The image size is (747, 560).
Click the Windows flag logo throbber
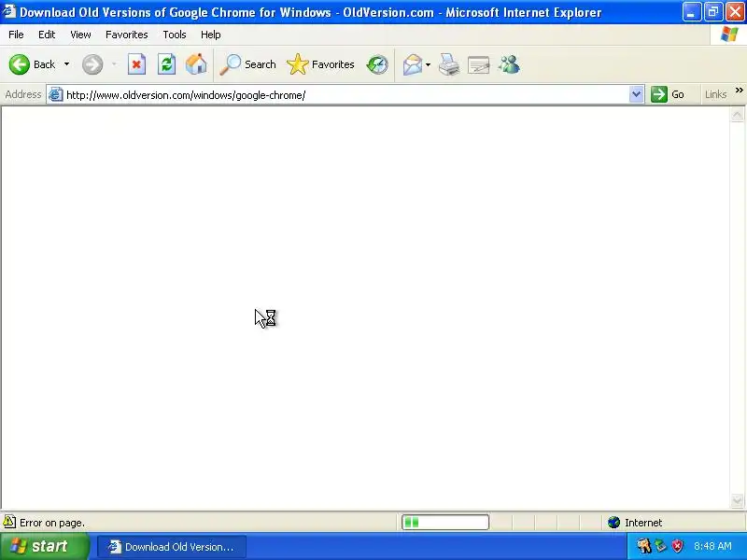pos(729,35)
